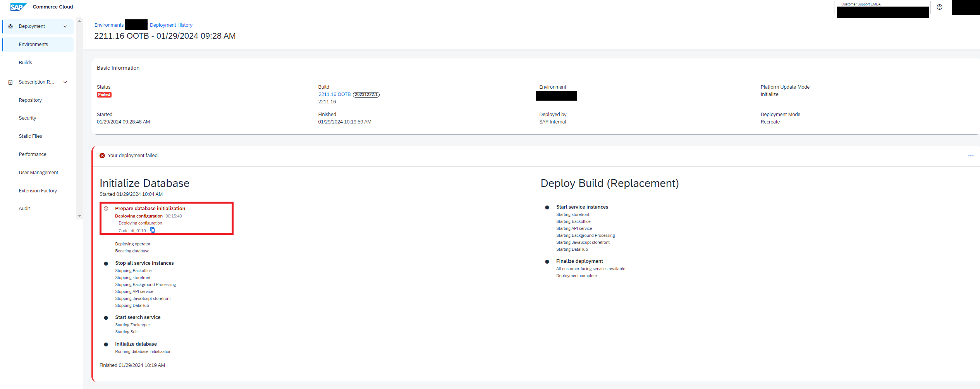Open the Audit section
The width and height of the screenshot is (980, 389).
tap(24, 209)
